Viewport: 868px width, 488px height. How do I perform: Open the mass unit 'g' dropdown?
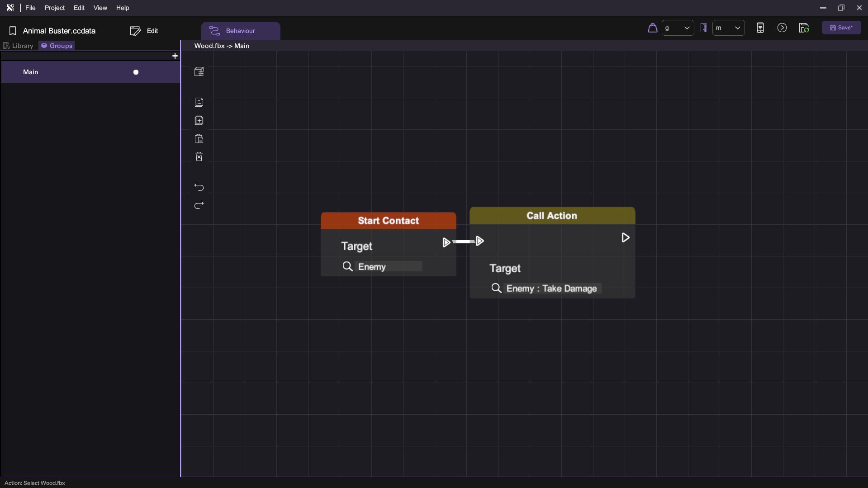(677, 28)
